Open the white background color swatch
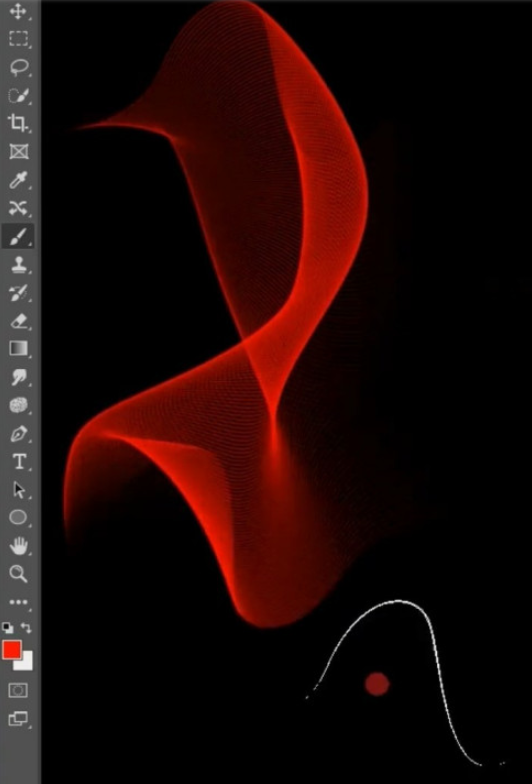The image size is (532, 784). [26, 663]
